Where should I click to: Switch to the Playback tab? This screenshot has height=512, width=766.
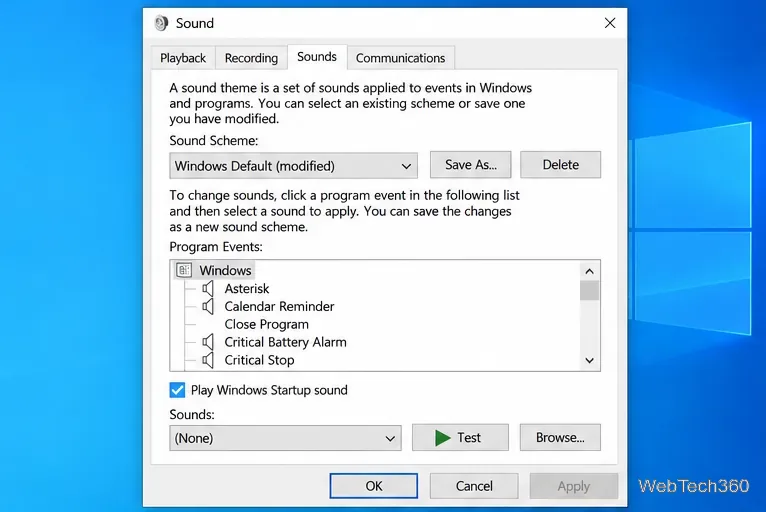183,58
